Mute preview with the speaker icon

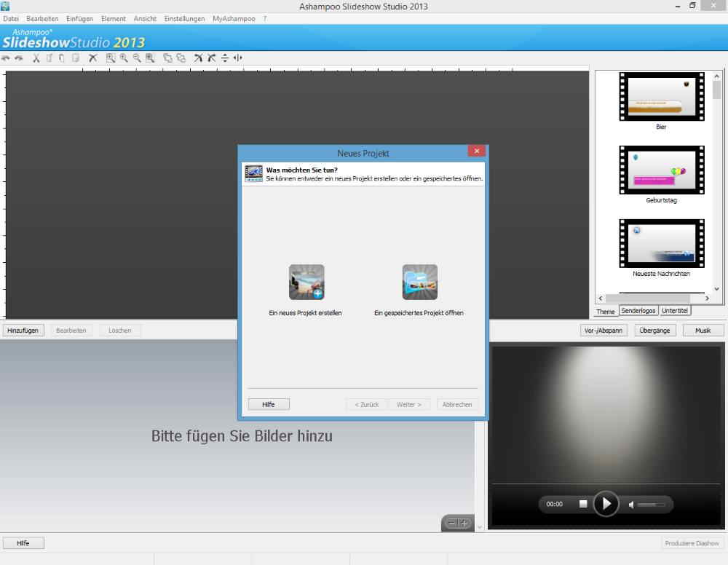pos(631,505)
